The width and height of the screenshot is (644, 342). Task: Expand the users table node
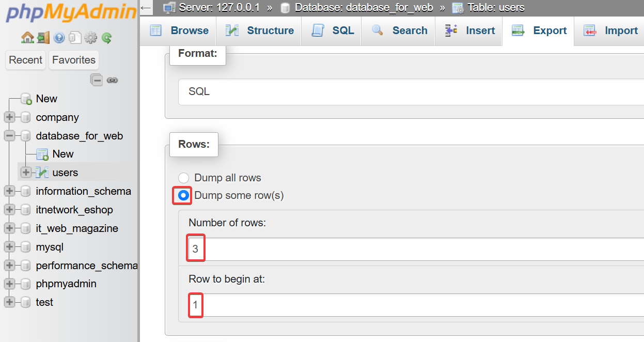pos(26,173)
